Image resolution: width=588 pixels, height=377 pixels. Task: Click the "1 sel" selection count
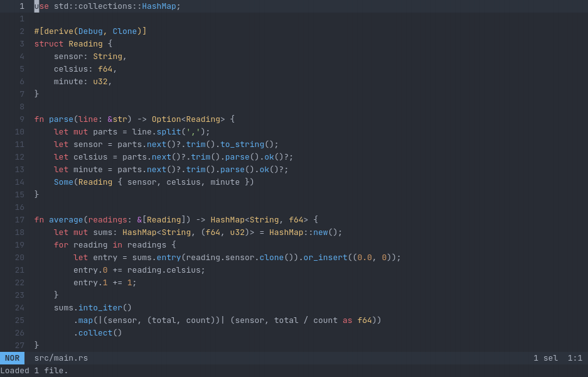pyautogui.click(x=545, y=358)
